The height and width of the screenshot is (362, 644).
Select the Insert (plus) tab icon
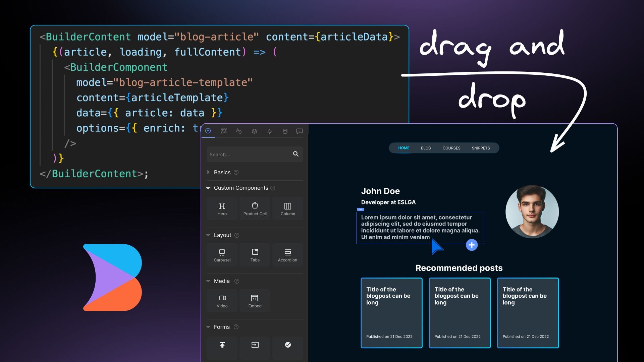click(208, 131)
